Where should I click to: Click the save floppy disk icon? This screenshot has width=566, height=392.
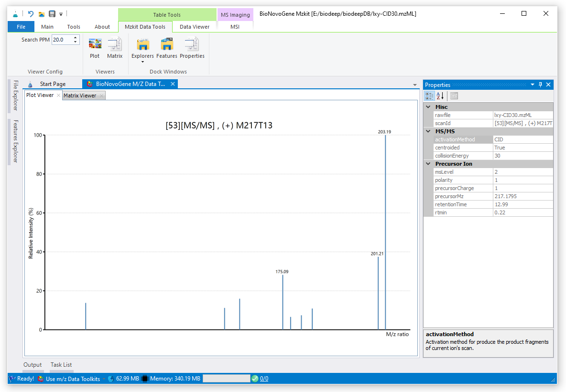click(x=52, y=14)
